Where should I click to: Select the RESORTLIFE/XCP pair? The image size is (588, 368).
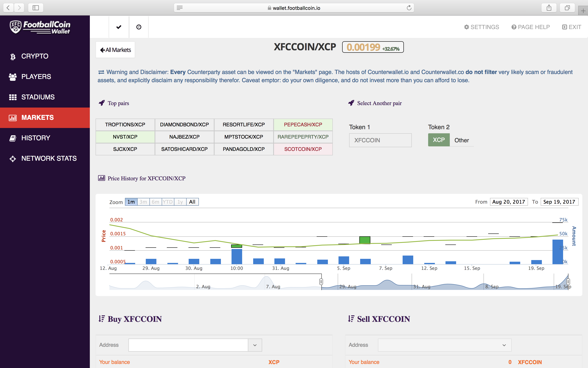point(244,125)
